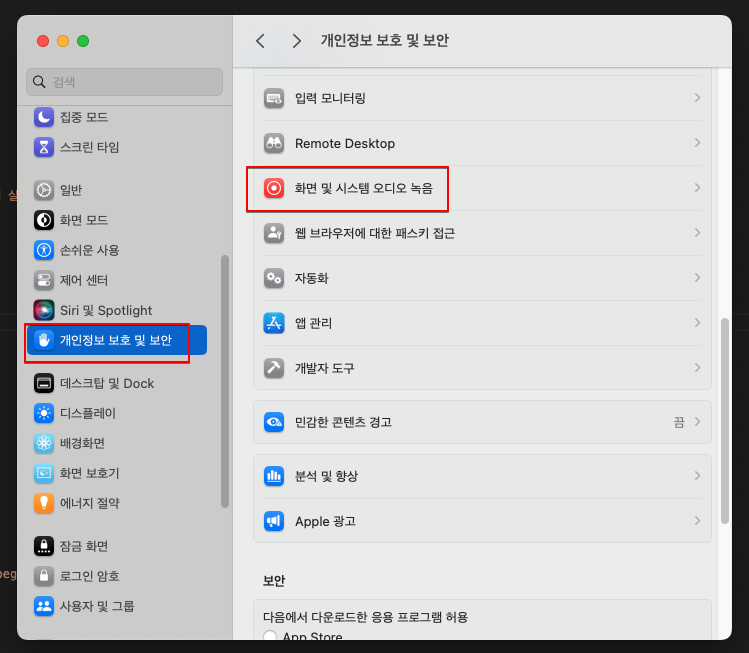Select the App Store radio button
This screenshot has height=653, width=749.
click(x=270, y=635)
